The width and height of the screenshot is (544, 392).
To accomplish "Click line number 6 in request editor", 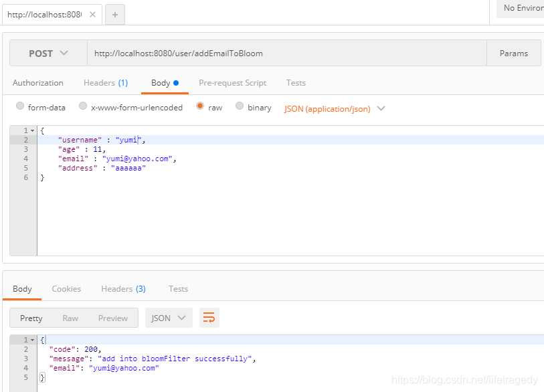I will tap(25, 178).
